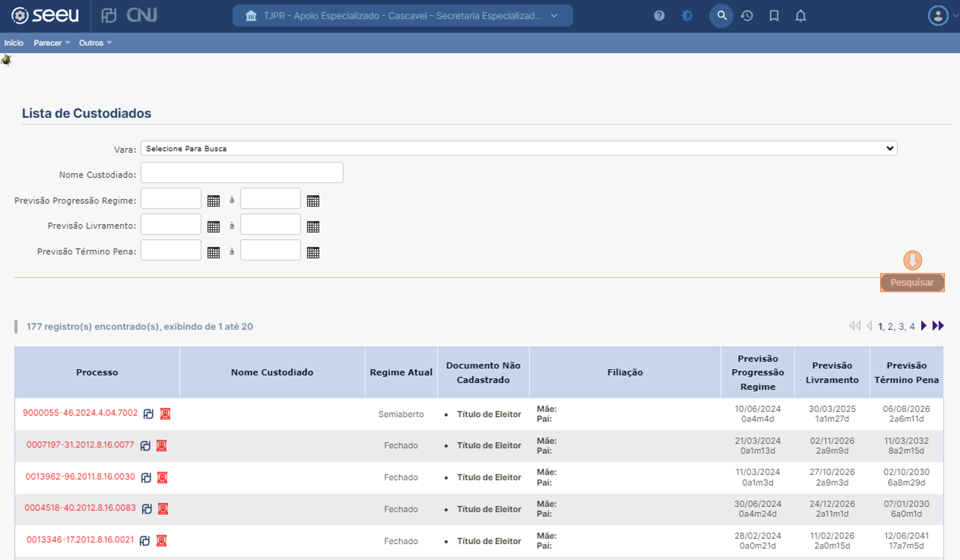The height and width of the screenshot is (560, 960).
Task: Click red jail icon beside process 0007197-31.2012.8.16.0077
Action: click(x=162, y=446)
